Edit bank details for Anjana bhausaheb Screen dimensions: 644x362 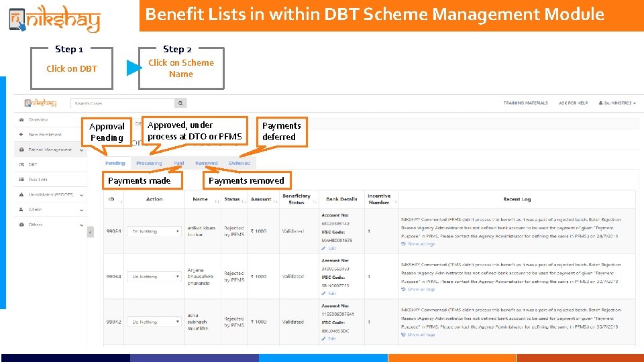[x=329, y=294]
